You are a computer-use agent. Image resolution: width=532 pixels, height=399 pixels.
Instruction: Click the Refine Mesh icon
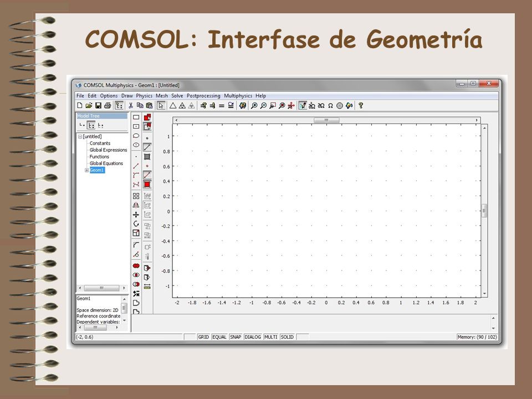[x=182, y=105]
